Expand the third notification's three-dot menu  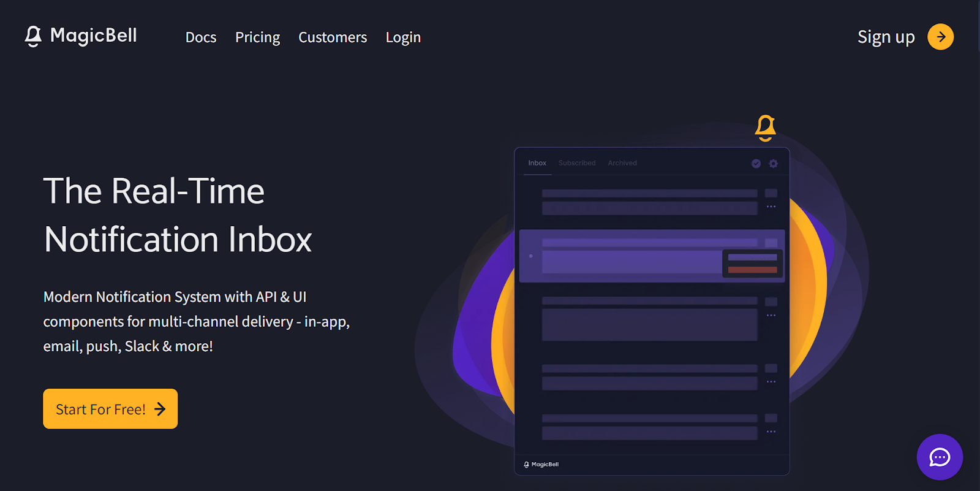click(771, 315)
